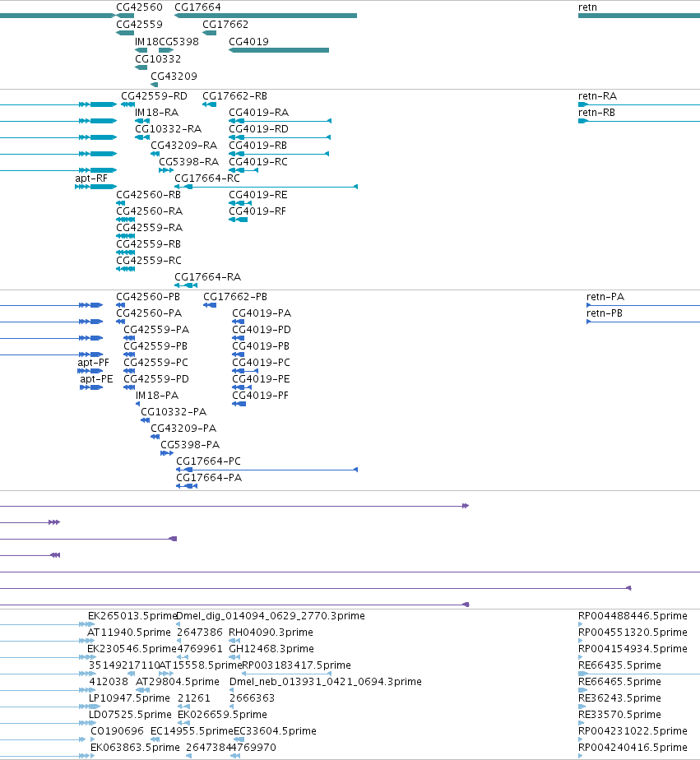Open transcript CG42559-RA

[x=150, y=229]
